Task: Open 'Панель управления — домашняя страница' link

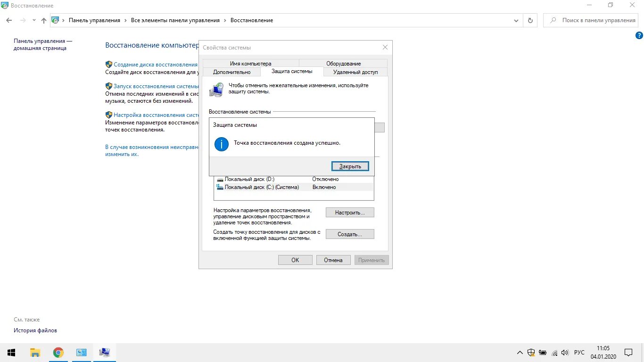Action: click(x=43, y=44)
